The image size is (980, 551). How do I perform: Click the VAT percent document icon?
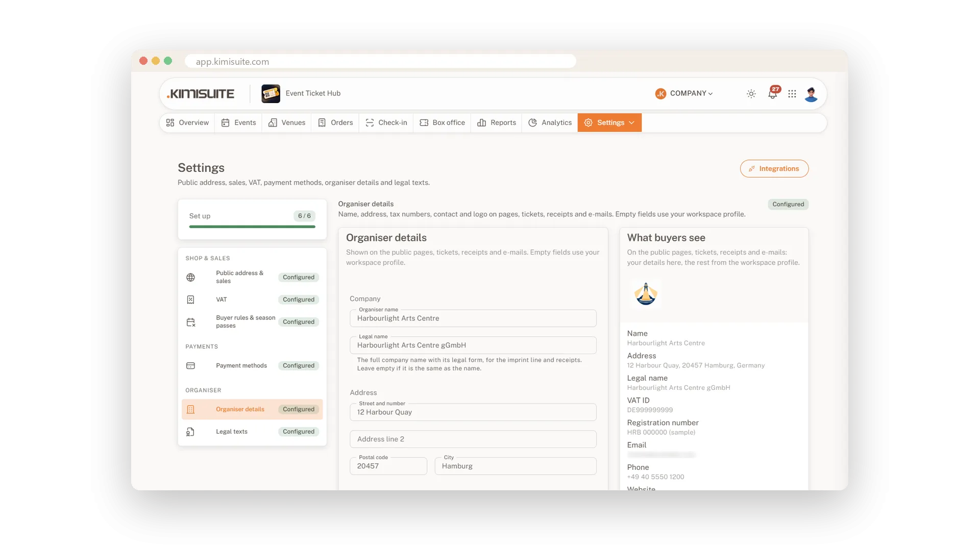(190, 299)
